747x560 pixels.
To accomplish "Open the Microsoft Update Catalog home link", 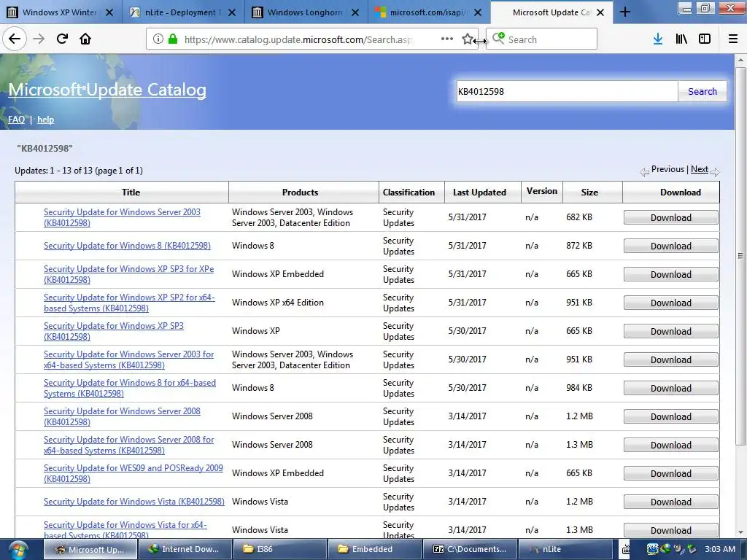I will (x=107, y=90).
